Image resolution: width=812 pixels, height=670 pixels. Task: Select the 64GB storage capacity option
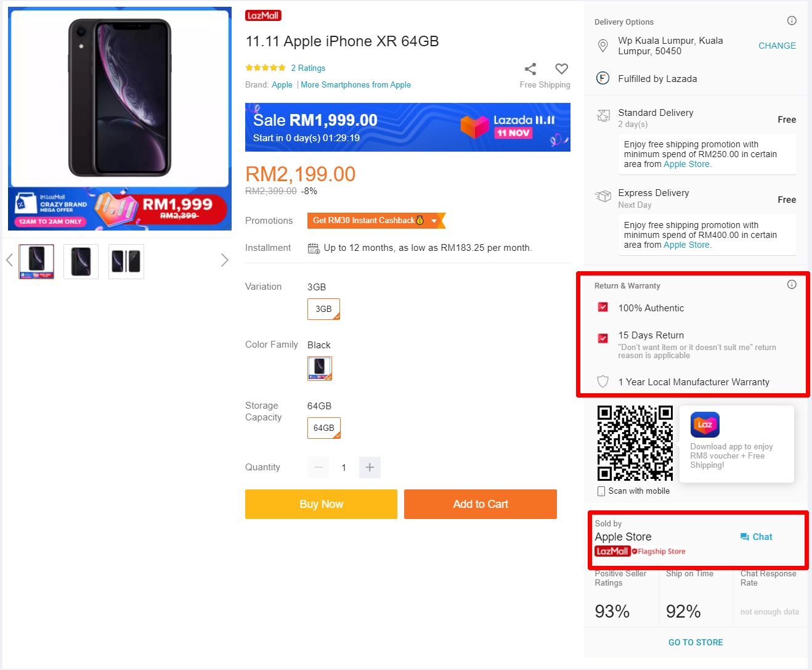point(323,428)
